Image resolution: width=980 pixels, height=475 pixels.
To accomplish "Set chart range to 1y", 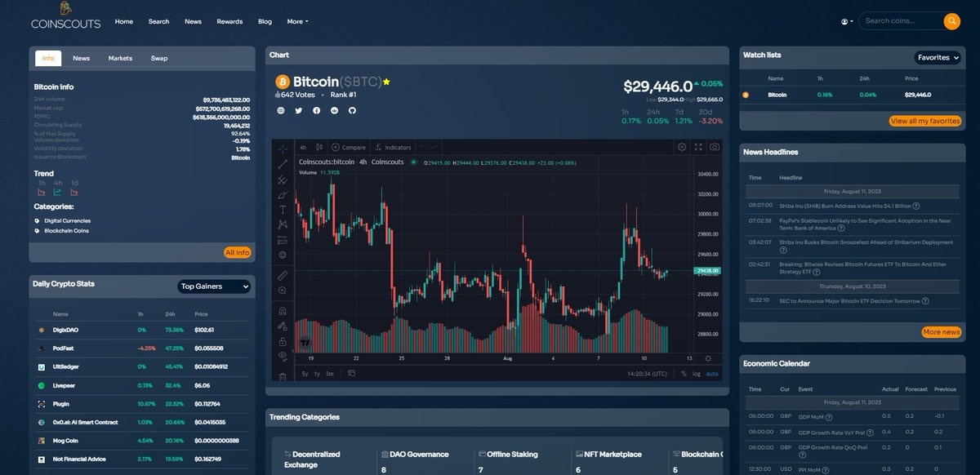I will (317, 374).
